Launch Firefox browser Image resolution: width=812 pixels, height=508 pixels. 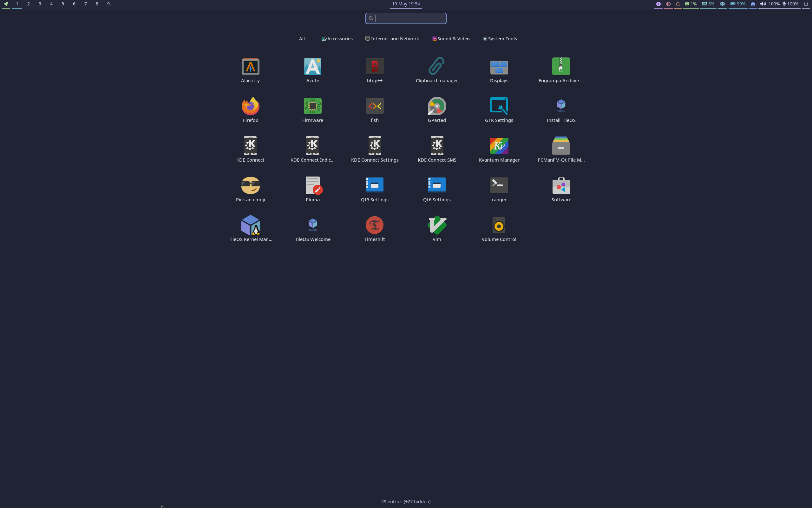250,110
